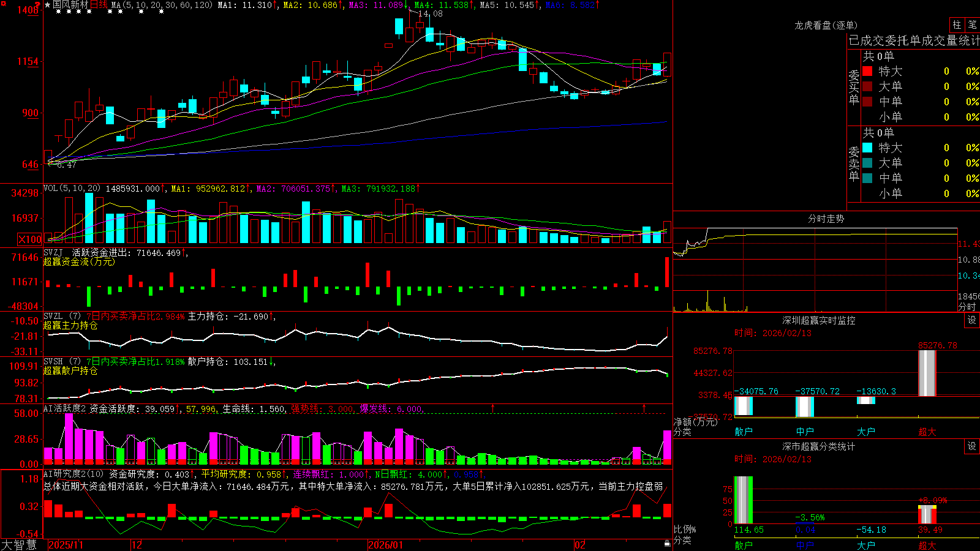Click the 6.47 low price label on the K-line
The width and height of the screenshot is (980, 551).
point(67,165)
